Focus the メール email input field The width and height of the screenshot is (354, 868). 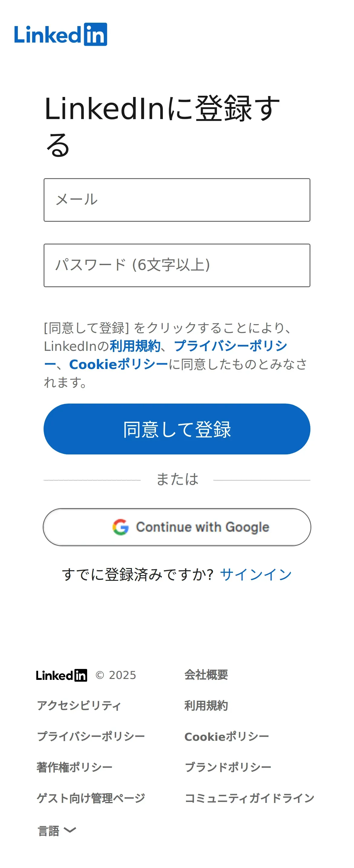177,200
